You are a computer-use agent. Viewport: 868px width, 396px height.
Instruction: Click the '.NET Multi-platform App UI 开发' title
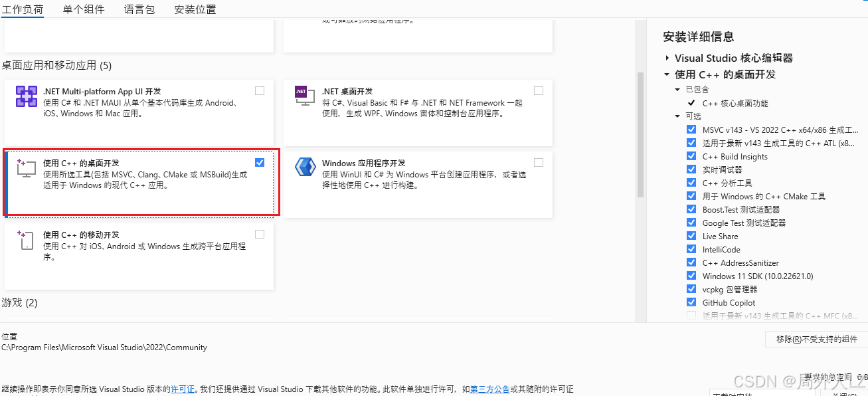[102, 91]
